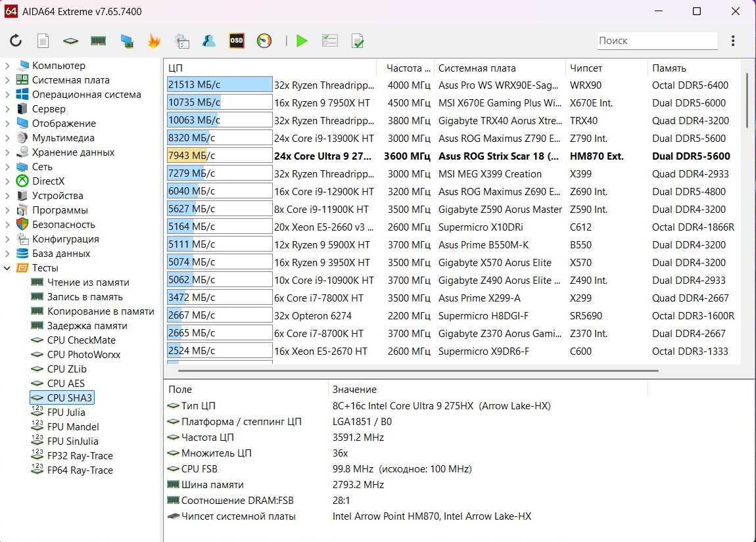This screenshot has width=756, height=542.
Task: Select Чтение из памяти test
Action: pyautogui.click(x=88, y=282)
